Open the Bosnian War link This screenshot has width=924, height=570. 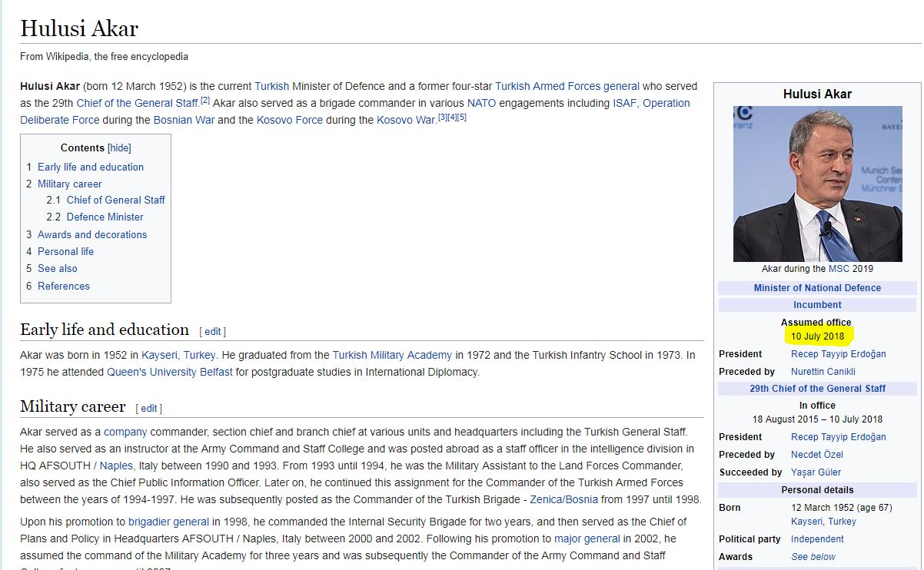pyautogui.click(x=184, y=120)
